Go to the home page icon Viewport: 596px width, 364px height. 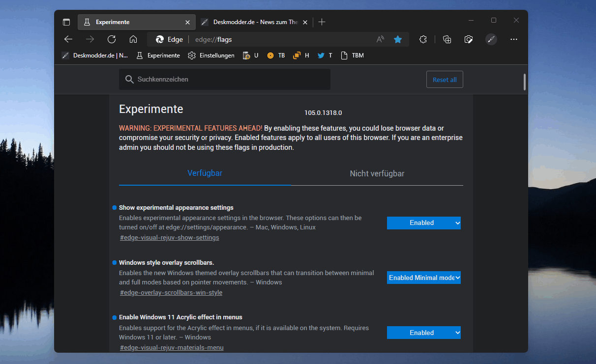[133, 39]
